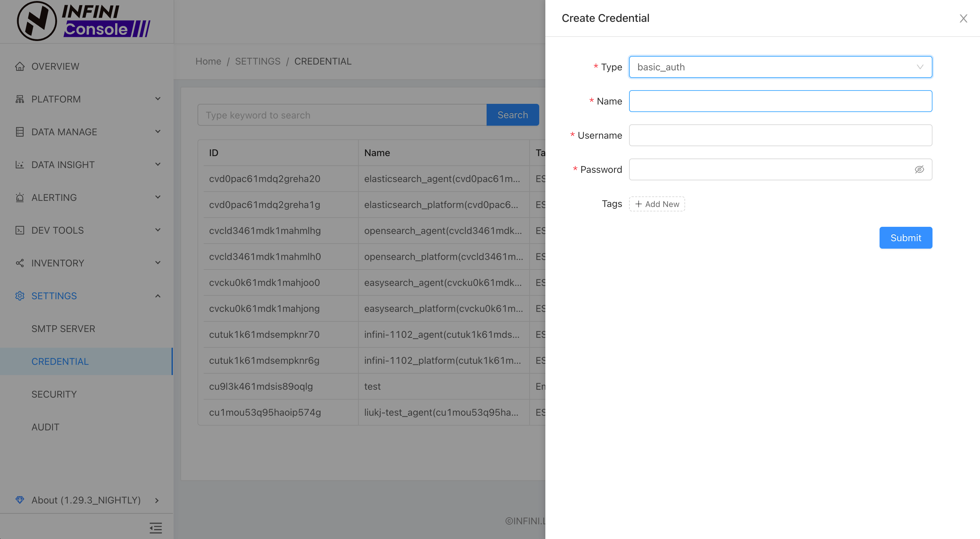Toggle password visibility eye icon
This screenshot has height=539, width=980.
[919, 170]
